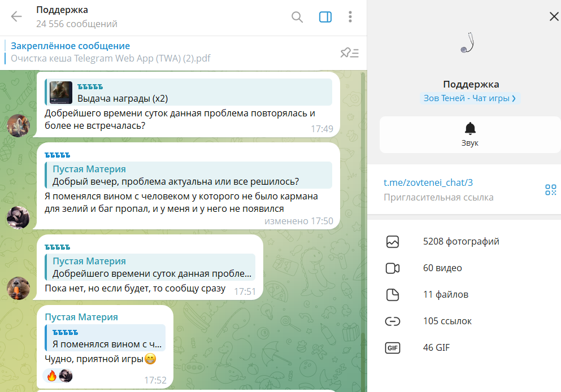Open the three-dot more options menu
The height and width of the screenshot is (392, 561).
[x=350, y=17]
